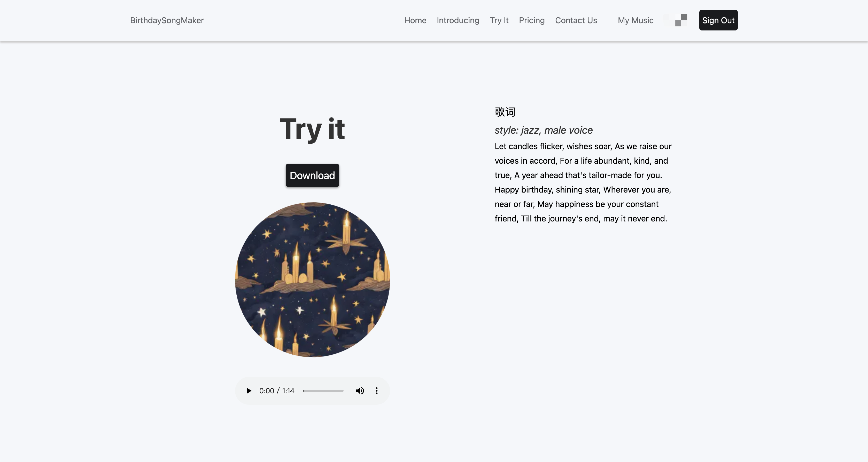Go to the Introducing section
868x462 pixels.
coord(458,20)
